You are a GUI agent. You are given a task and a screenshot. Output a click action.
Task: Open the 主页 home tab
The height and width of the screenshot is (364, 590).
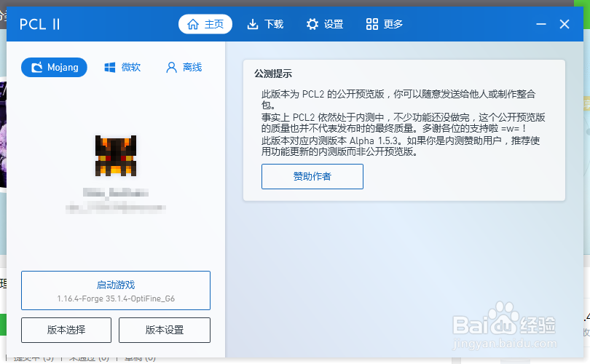pyautogui.click(x=205, y=24)
